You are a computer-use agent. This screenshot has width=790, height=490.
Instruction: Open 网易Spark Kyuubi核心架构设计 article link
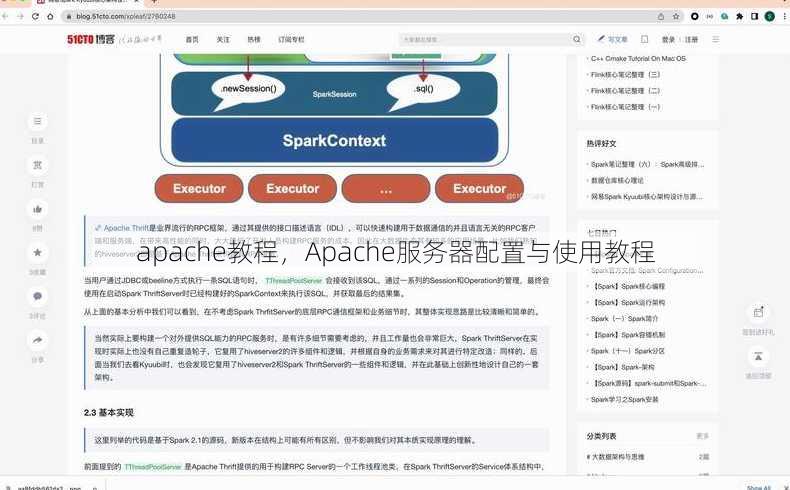(x=647, y=196)
